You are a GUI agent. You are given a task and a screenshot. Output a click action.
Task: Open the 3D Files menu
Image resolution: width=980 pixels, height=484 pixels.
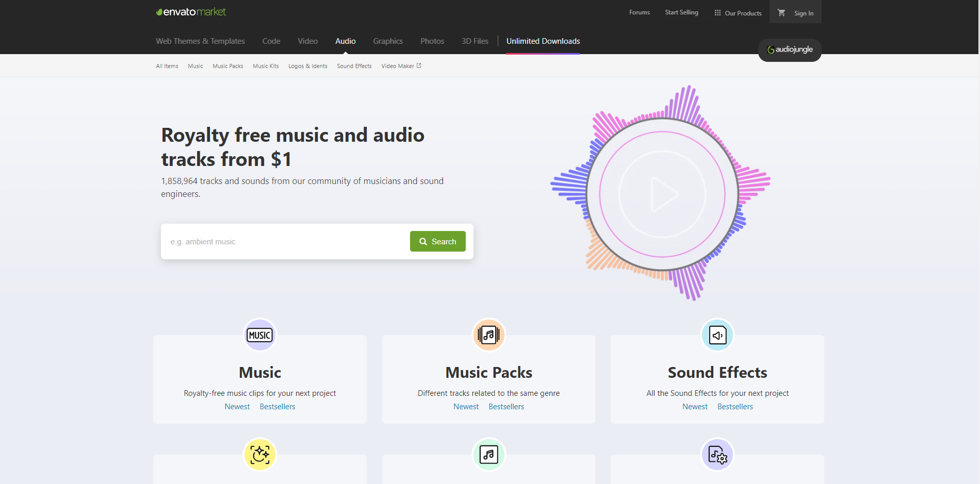[x=475, y=41]
